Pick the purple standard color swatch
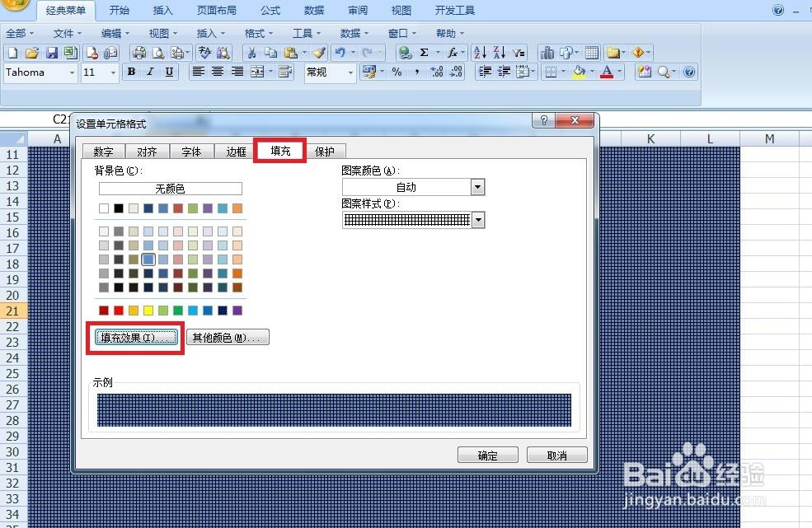The height and width of the screenshot is (528, 812). click(x=237, y=310)
